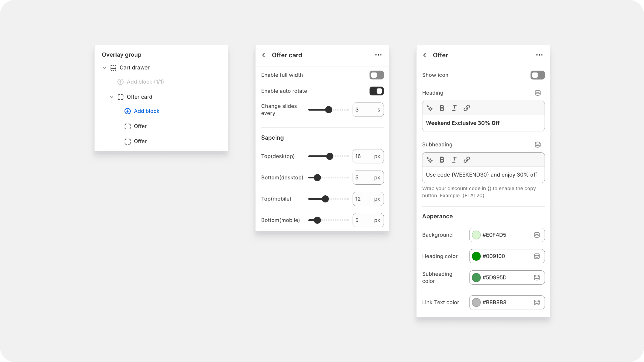Click the link icon in Heading editor

[466, 108]
